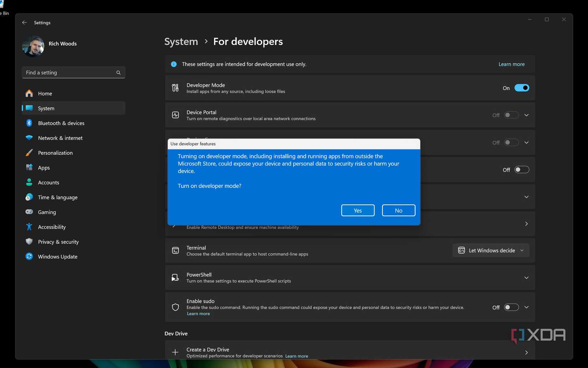Enable the Device Portal toggle
This screenshot has width=588, height=368.
click(x=511, y=115)
